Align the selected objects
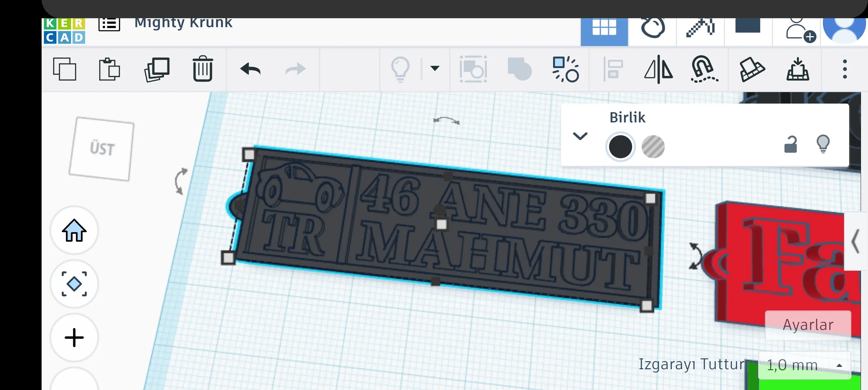 coord(613,69)
